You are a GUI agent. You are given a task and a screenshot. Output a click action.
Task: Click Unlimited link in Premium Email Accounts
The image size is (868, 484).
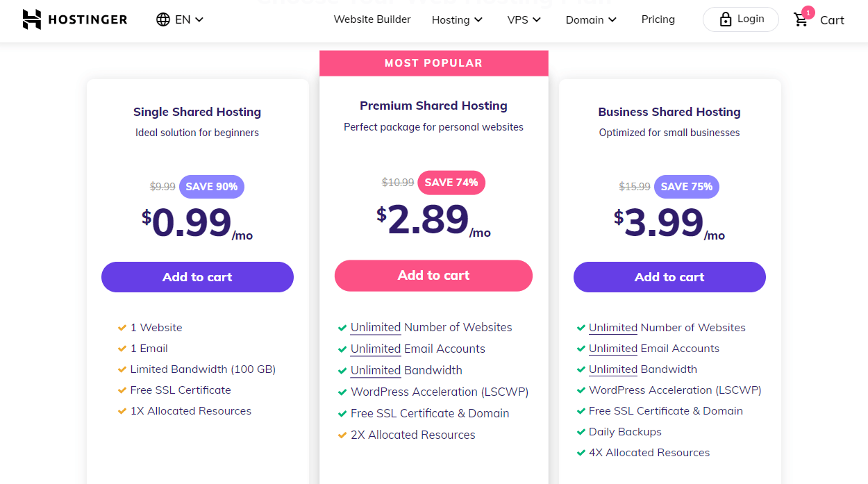pyautogui.click(x=376, y=349)
